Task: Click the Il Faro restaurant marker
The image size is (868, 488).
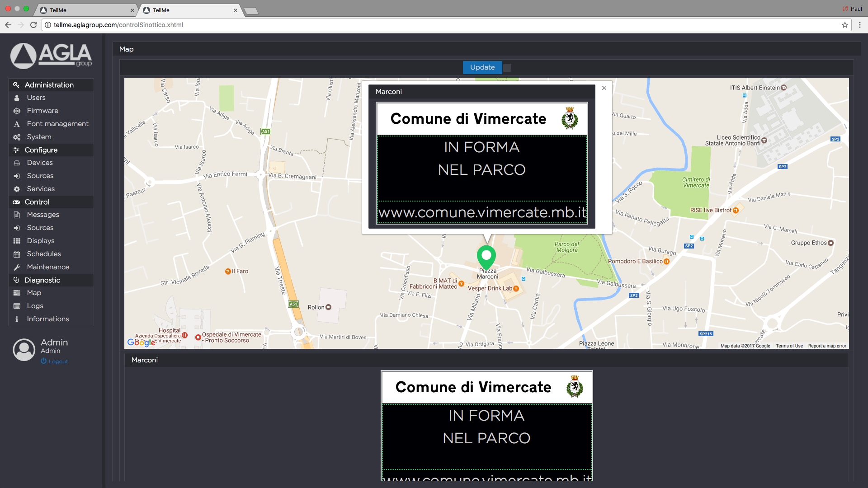Action: (x=228, y=272)
